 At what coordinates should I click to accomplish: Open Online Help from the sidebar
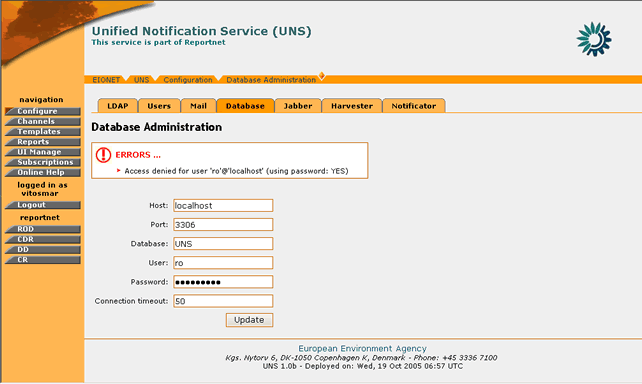[43, 172]
